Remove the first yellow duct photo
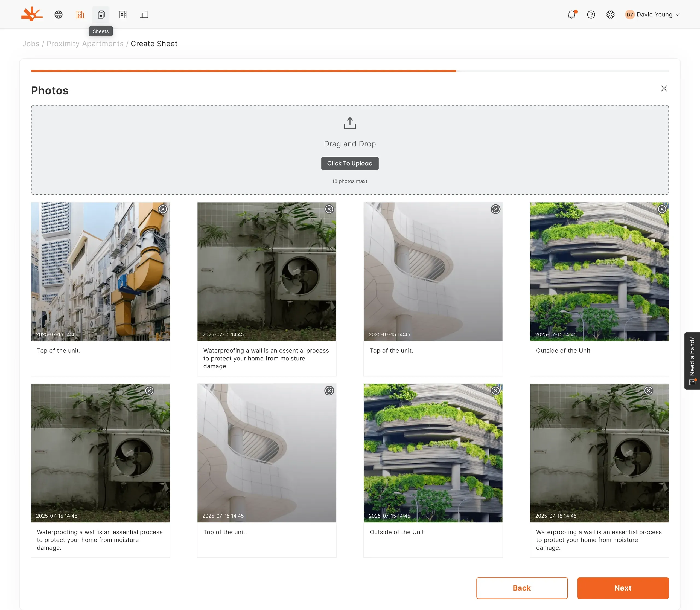The width and height of the screenshot is (700, 610). coord(163,209)
